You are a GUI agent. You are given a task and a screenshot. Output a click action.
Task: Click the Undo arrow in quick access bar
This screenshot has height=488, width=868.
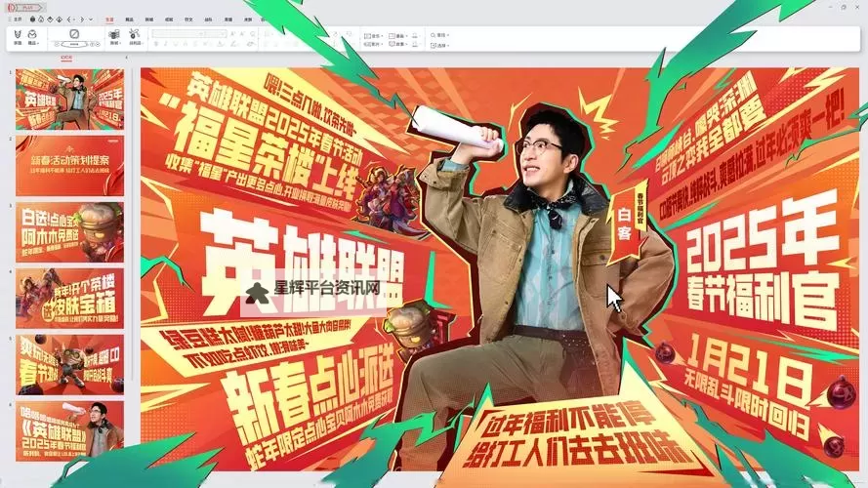(69, 20)
